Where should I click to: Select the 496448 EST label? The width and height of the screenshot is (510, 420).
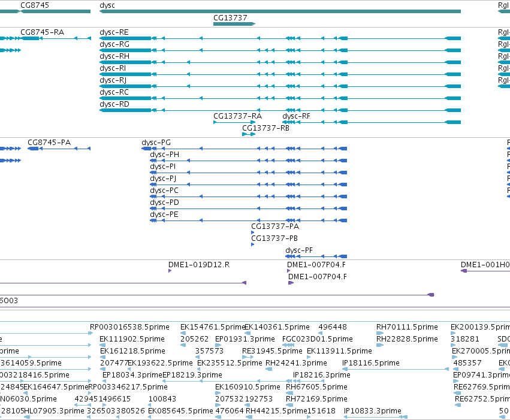click(x=333, y=327)
